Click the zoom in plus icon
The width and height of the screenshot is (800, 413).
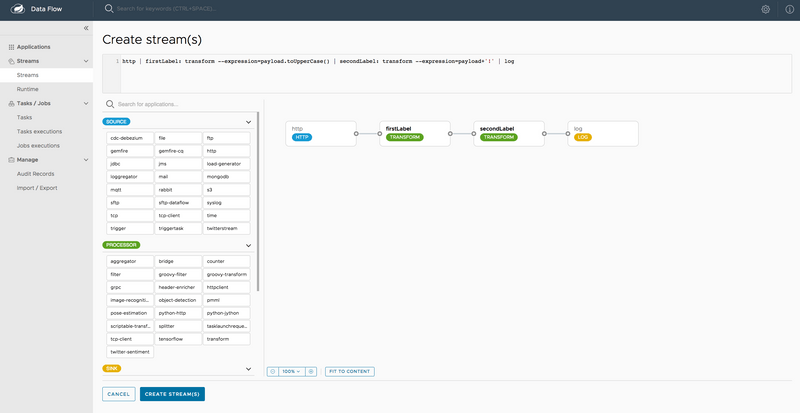(311, 371)
